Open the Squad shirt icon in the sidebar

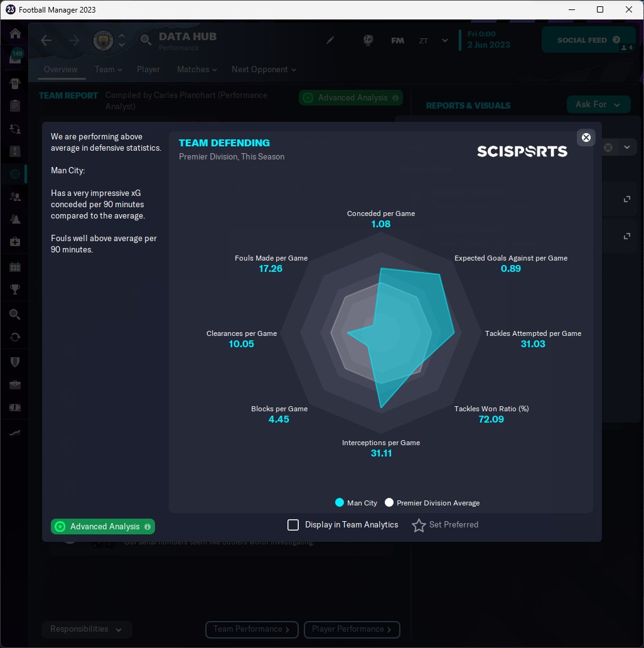click(15, 83)
